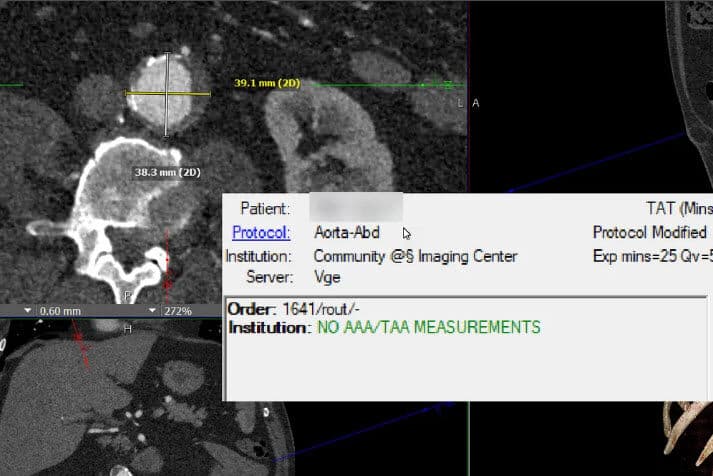Viewport: 713px width, 476px height.
Task: Click the Aorta-Abd protocol value
Action: click(x=346, y=233)
